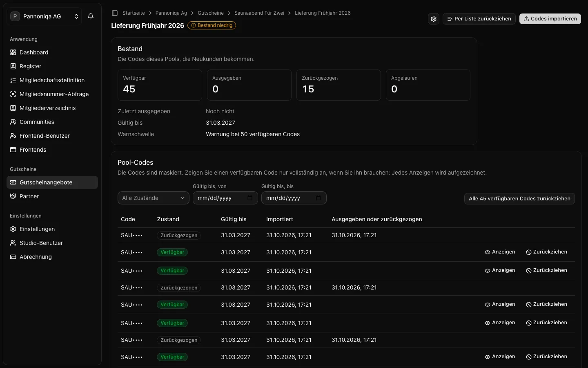Image resolution: width=588 pixels, height=368 pixels.
Task: Click the 'Pool-Codes' section heading
Action: 136,162
